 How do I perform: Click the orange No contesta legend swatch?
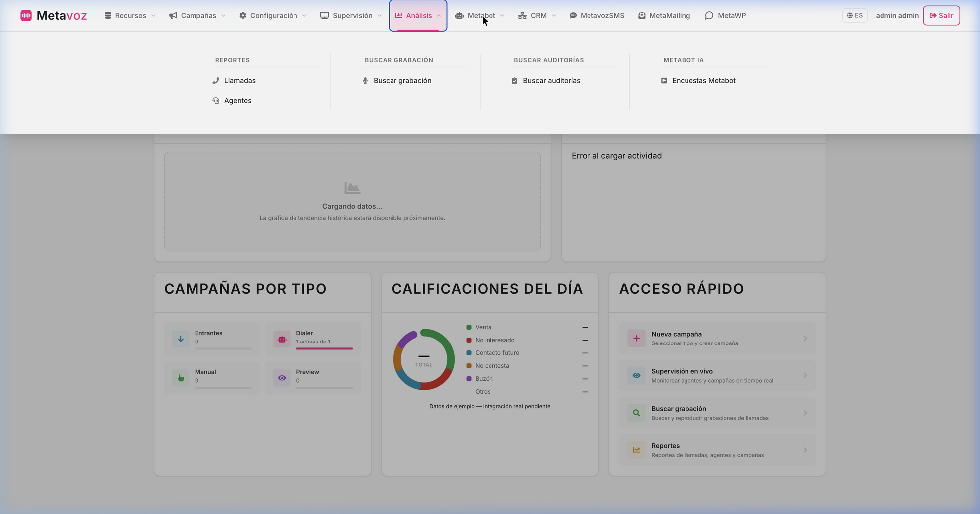[x=469, y=366]
